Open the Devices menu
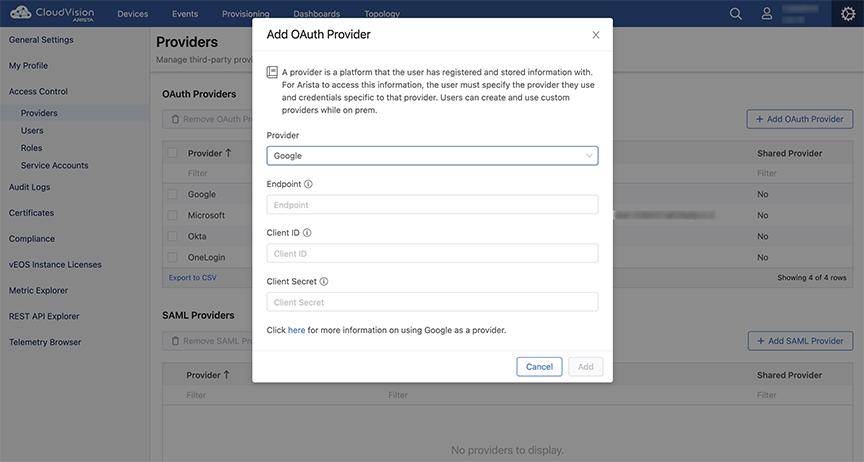 (133, 14)
